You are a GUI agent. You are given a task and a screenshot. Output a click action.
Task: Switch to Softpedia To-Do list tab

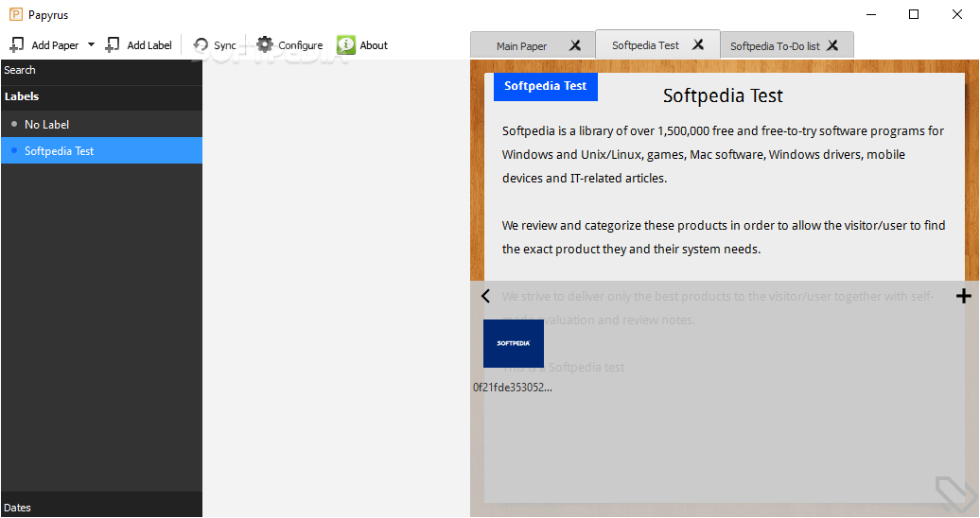coord(775,46)
